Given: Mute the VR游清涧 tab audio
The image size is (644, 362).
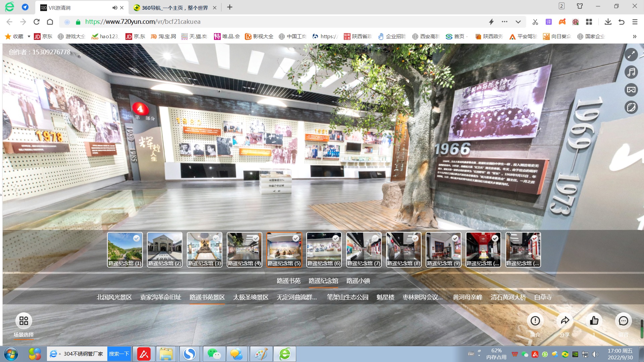Looking at the screenshot, I should click(x=115, y=7).
